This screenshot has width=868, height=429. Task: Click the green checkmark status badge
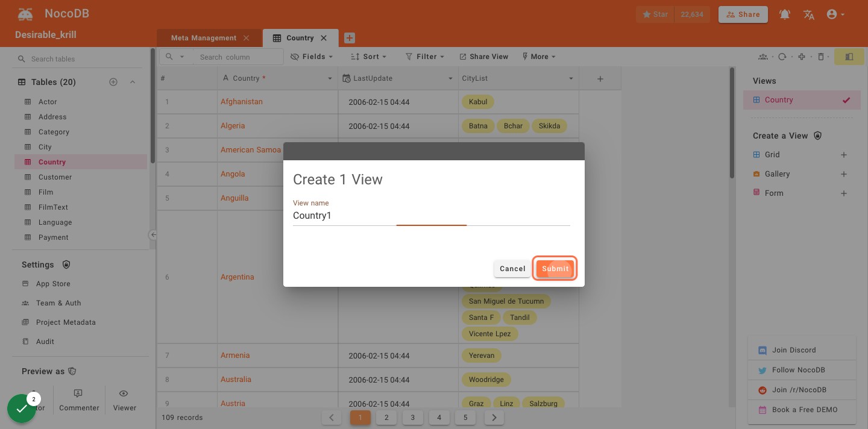22,409
